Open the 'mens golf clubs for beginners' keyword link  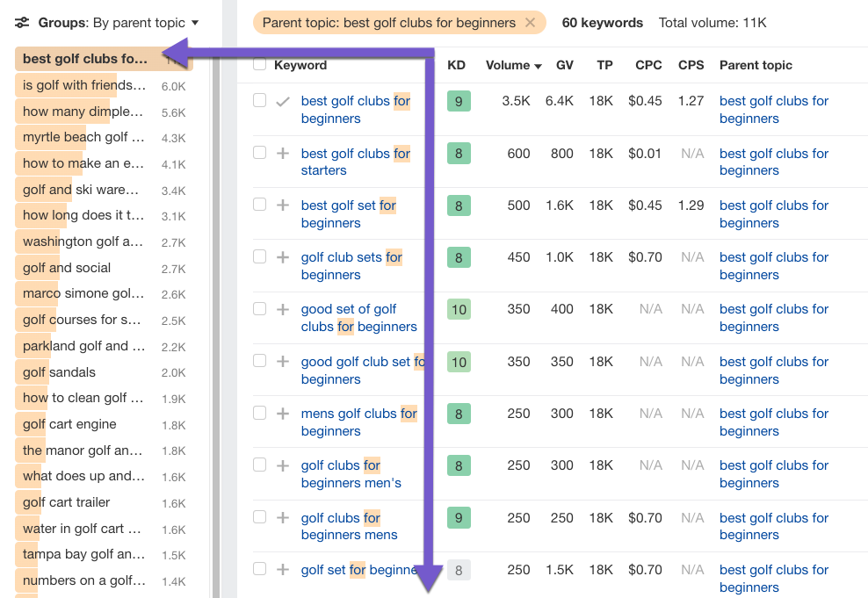pos(358,422)
